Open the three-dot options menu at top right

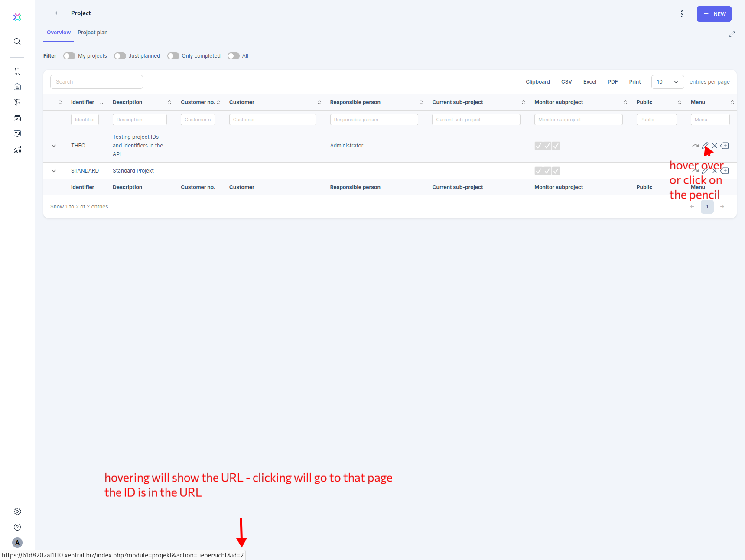pos(682,13)
